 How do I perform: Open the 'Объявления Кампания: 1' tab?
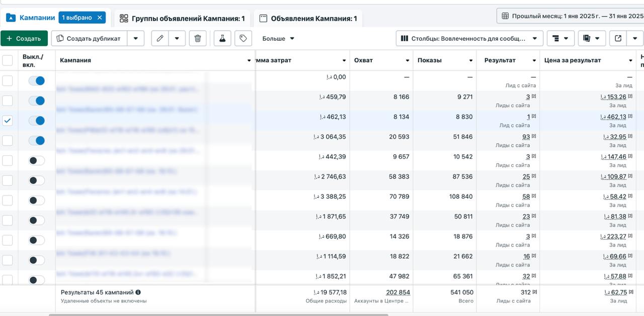[308, 19]
